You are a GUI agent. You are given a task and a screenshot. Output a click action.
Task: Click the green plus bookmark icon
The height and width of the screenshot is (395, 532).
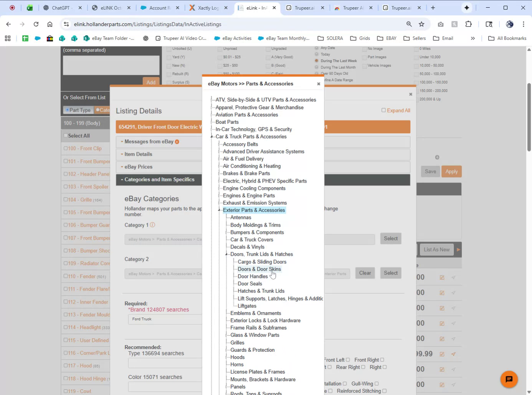point(25,38)
